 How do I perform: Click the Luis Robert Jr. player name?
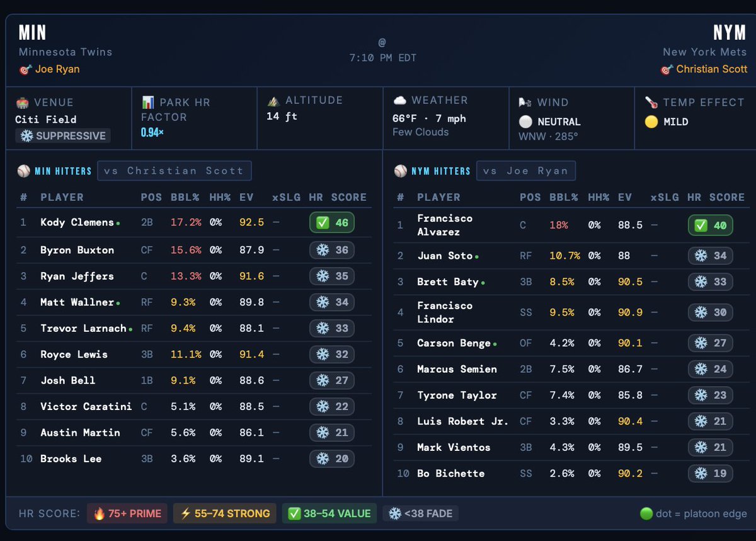(462, 421)
